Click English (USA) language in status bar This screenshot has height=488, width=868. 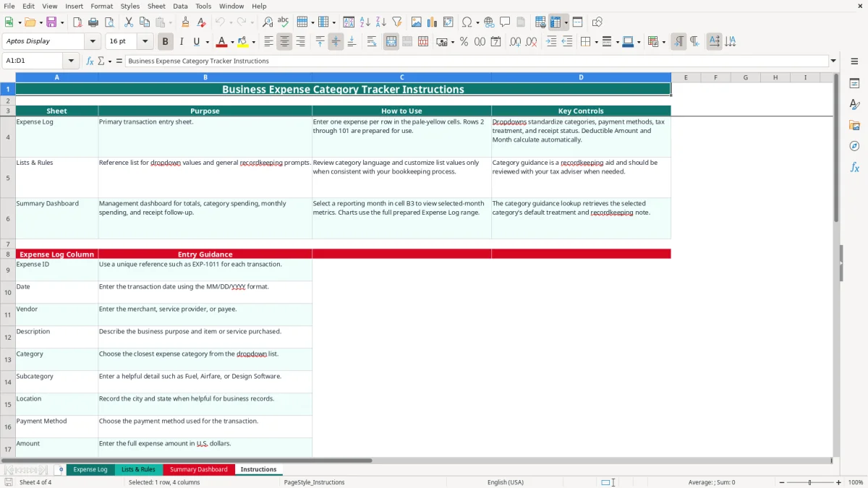tap(506, 482)
